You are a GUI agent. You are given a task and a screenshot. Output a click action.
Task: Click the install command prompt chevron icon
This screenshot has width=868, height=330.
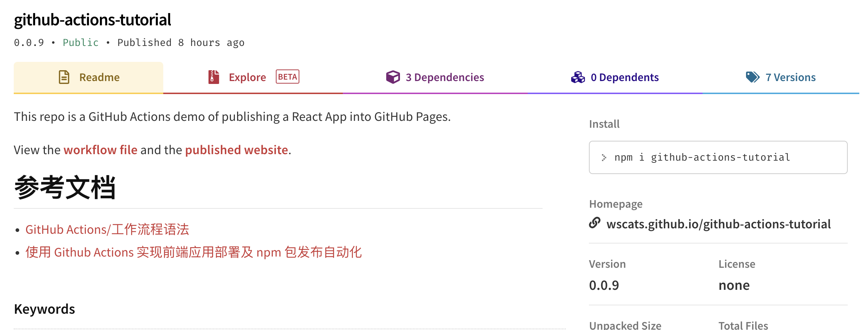604,157
